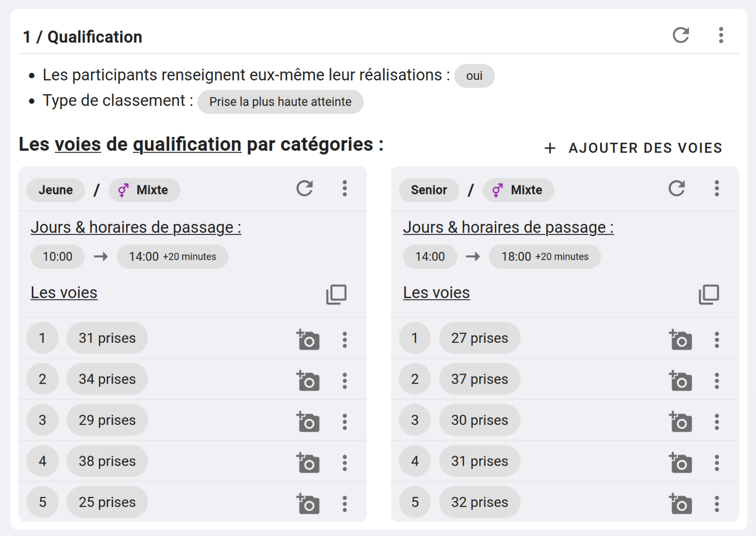The width and height of the screenshot is (756, 536).
Task: Add photo to Jeune route 38 prises
Action: point(308,463)
